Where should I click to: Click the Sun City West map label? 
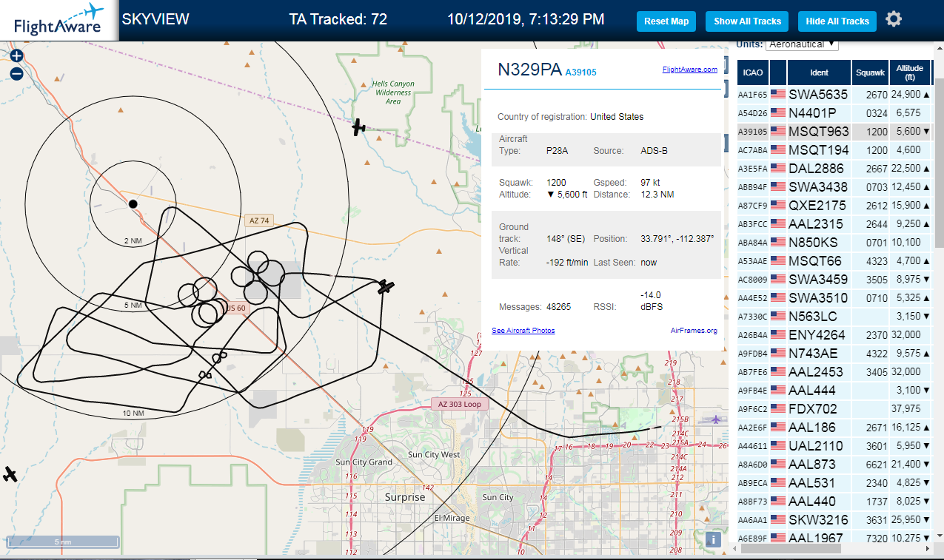click(x=434, y=454)
